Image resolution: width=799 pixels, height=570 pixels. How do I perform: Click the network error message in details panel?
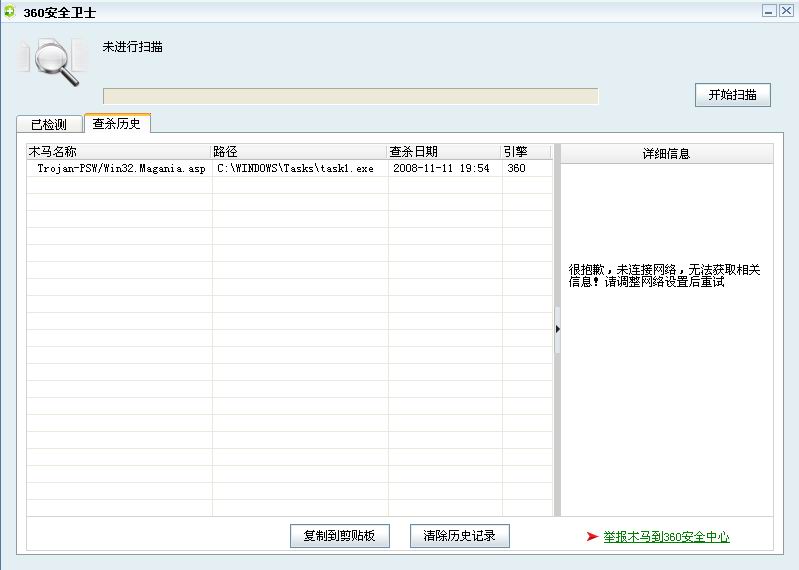tap(664, 276)
